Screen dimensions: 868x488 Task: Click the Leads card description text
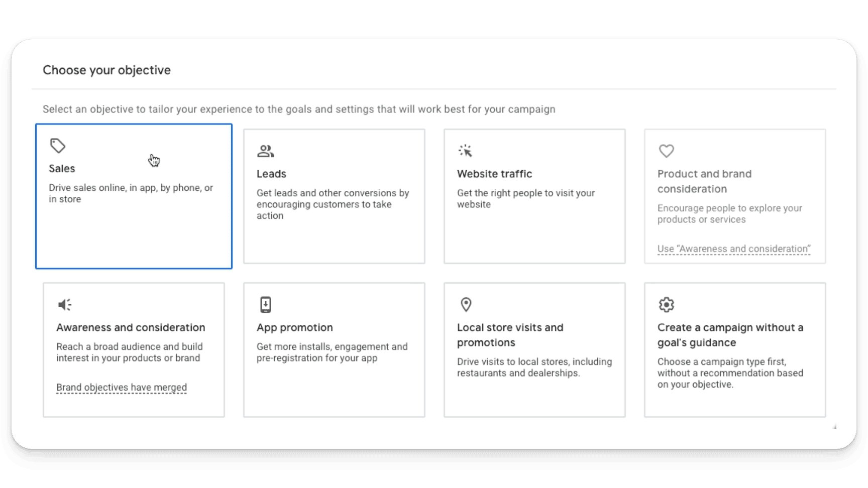[333, 204]
